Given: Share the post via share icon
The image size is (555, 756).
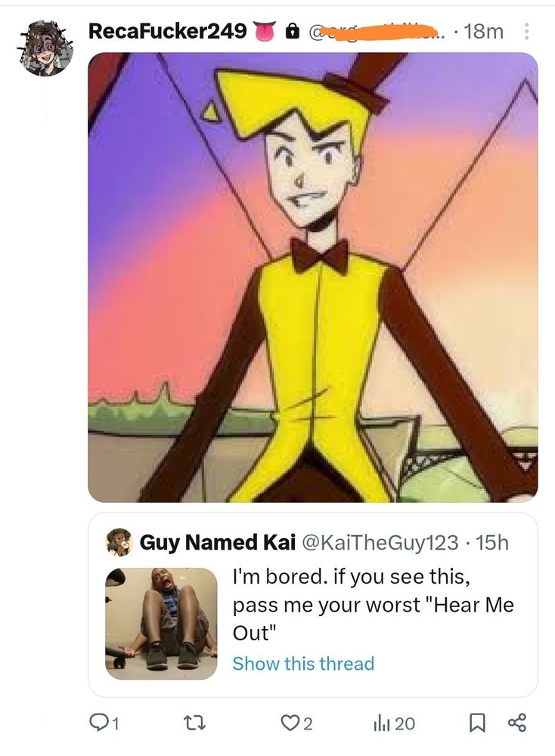Looking at the screenshot, I should pos(516,723).
